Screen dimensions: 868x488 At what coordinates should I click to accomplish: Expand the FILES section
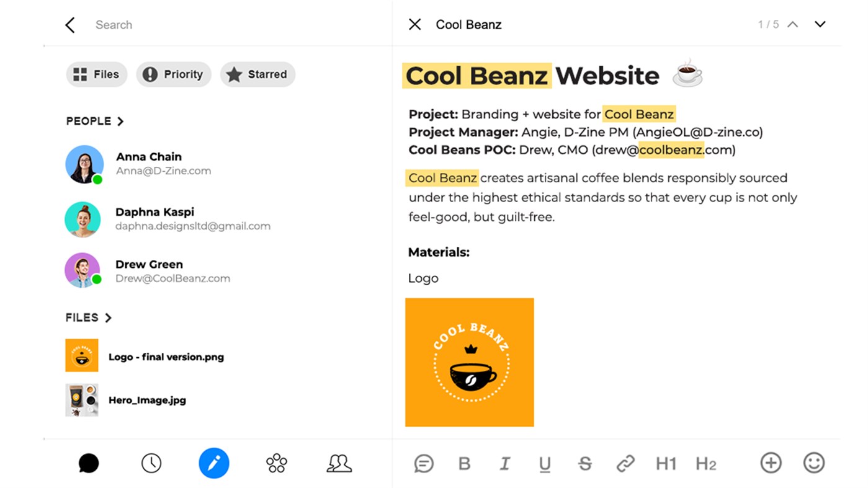[x=89, y=317]
